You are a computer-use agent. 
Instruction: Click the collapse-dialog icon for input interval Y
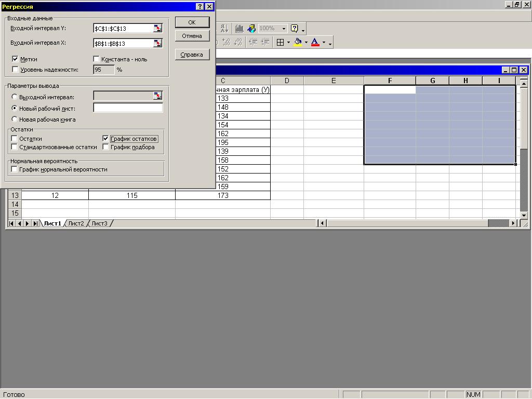pyautogui.click(x=158, y=29)
